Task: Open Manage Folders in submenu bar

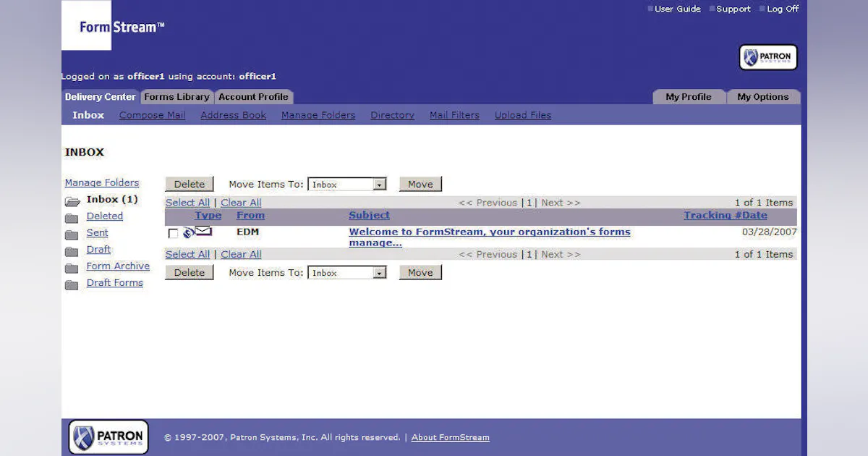Action: (318, 115)
